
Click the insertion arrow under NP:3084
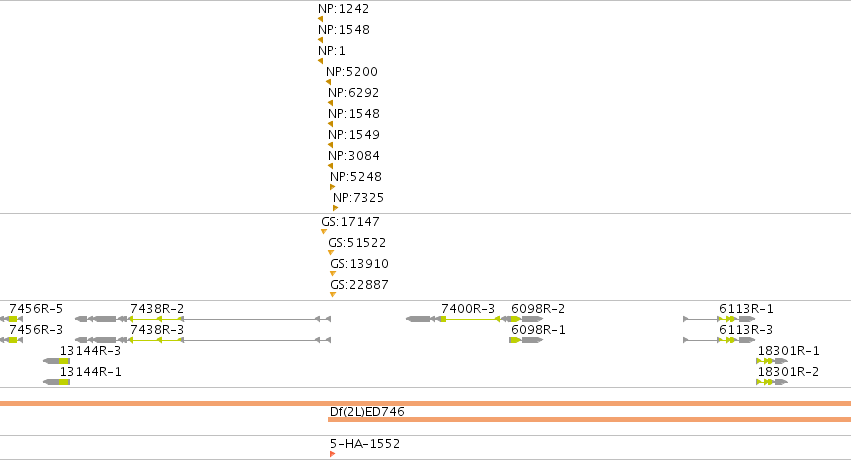pos(330,166)
